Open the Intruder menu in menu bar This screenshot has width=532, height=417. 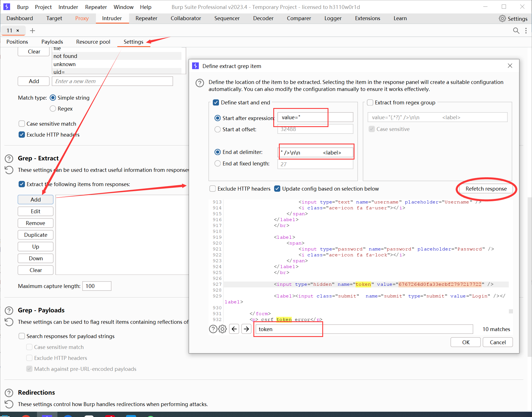coord(68,7)
